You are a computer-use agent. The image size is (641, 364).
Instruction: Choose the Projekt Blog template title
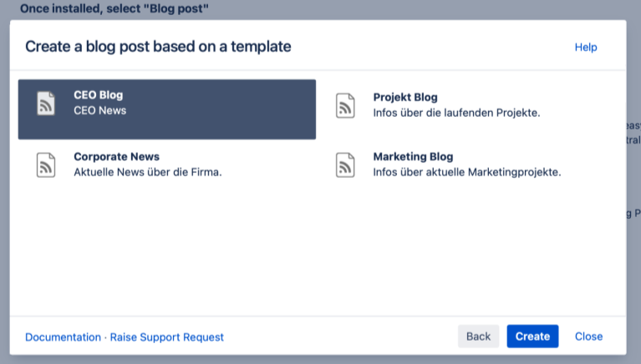coord(405,97)
